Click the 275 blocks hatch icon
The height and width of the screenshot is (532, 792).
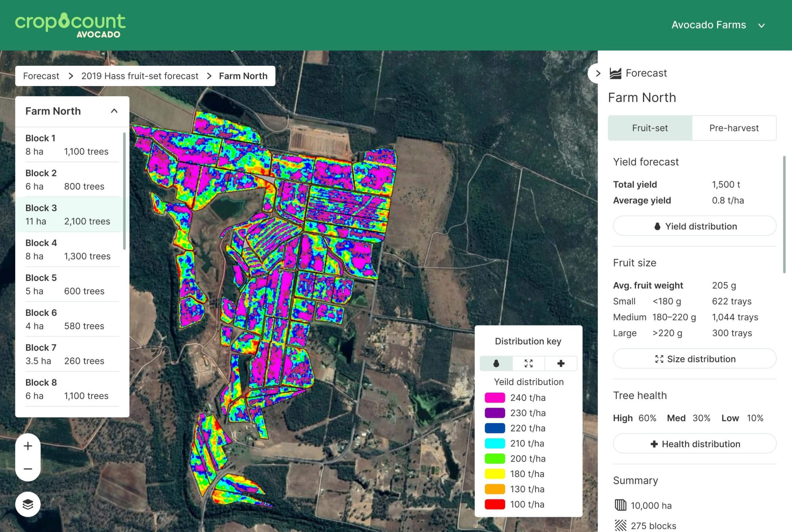click(x=620, y=525)
